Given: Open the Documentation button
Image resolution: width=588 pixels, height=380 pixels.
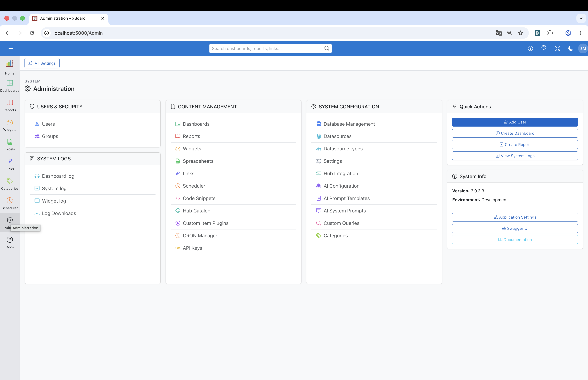Looking at the screenshot, I should coord(515,240).
